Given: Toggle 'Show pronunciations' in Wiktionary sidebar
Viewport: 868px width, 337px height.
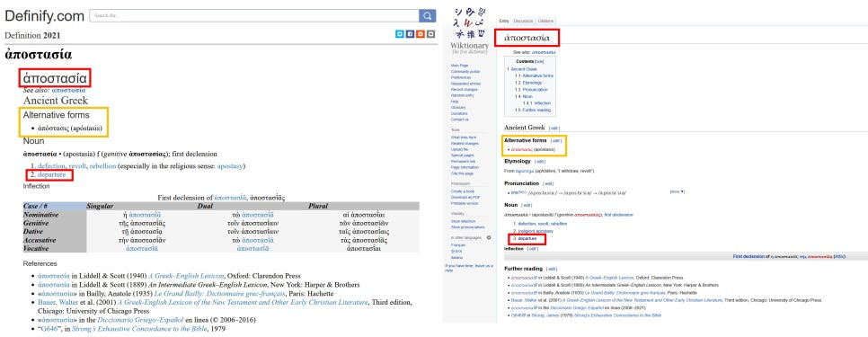Looking at the screenshot, I should click(x=467, y=226).
